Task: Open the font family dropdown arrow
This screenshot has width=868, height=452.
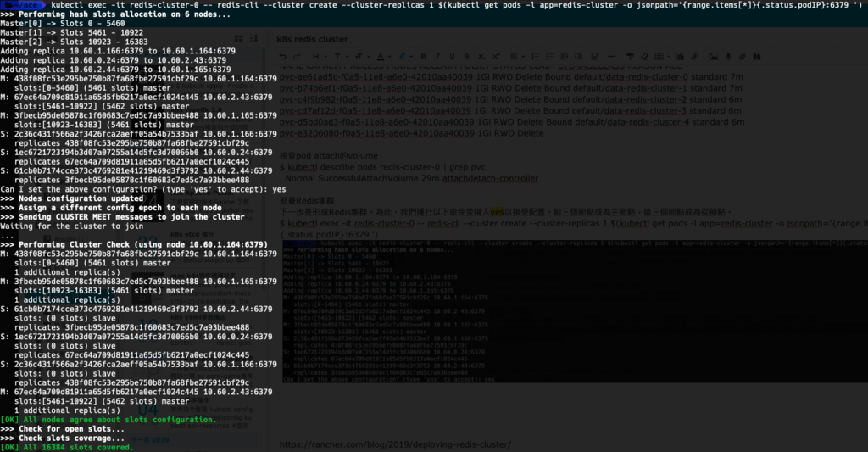Action: [x=347, y=56]
